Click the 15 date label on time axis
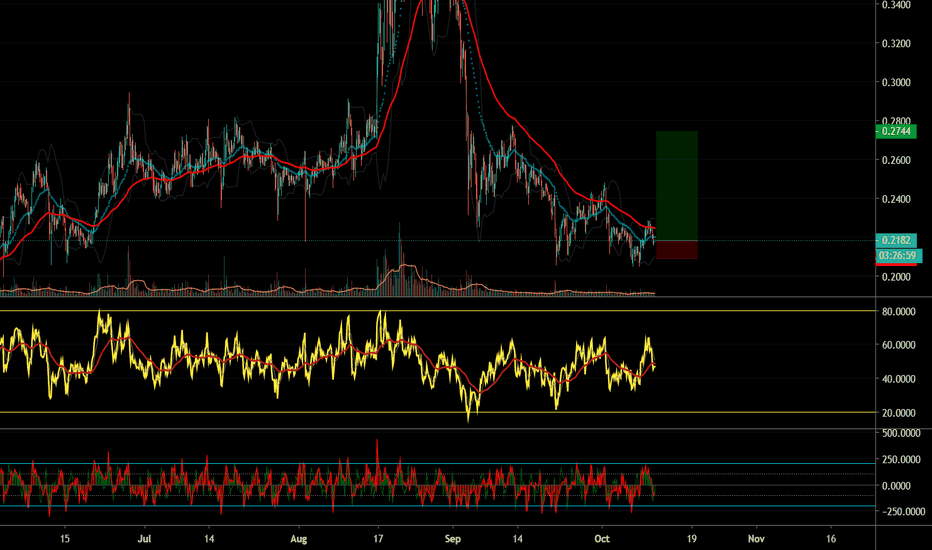Screen dimensions: 932x550 [65, 539]
